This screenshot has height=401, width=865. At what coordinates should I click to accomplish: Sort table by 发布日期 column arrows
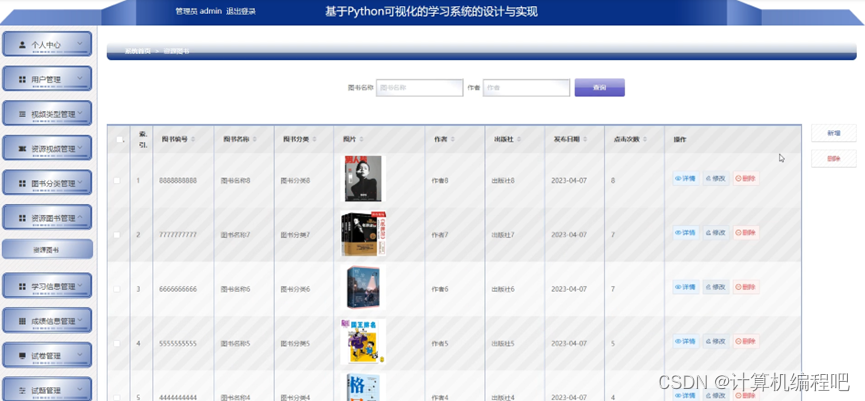585,140
